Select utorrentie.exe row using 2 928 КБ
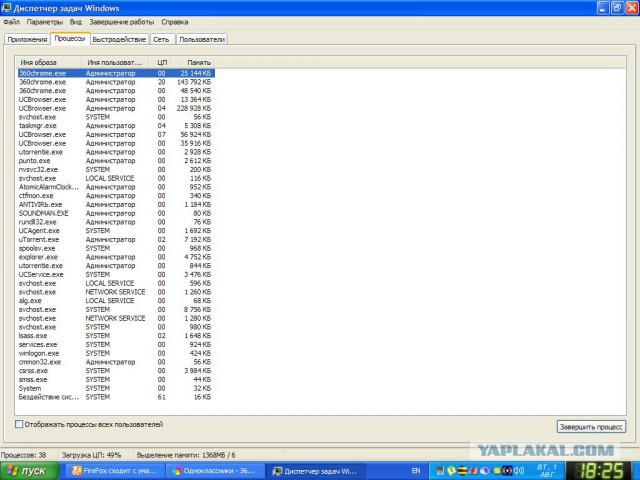The width and height of the screenshot is (640, 480). [x=116, y=152]
